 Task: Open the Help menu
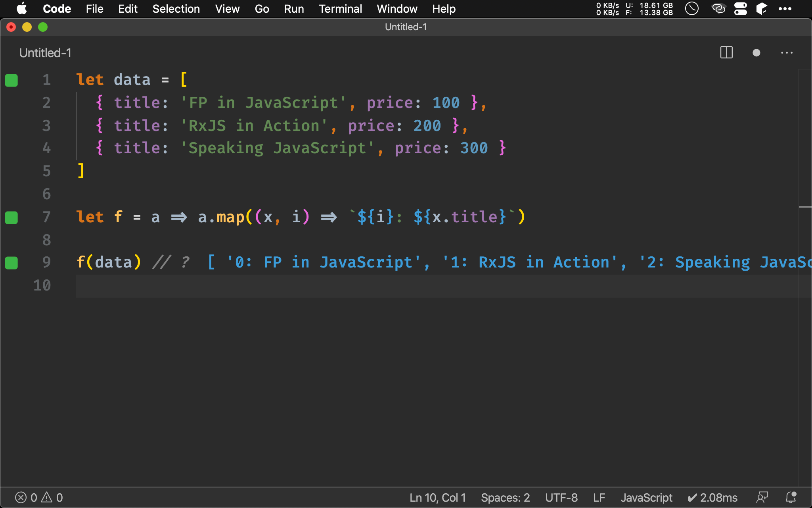coord(444,9)
